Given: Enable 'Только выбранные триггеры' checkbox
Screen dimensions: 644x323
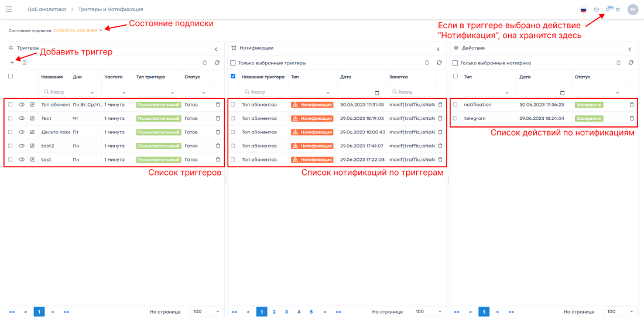Looking at the screenshot, I should 233,63.
